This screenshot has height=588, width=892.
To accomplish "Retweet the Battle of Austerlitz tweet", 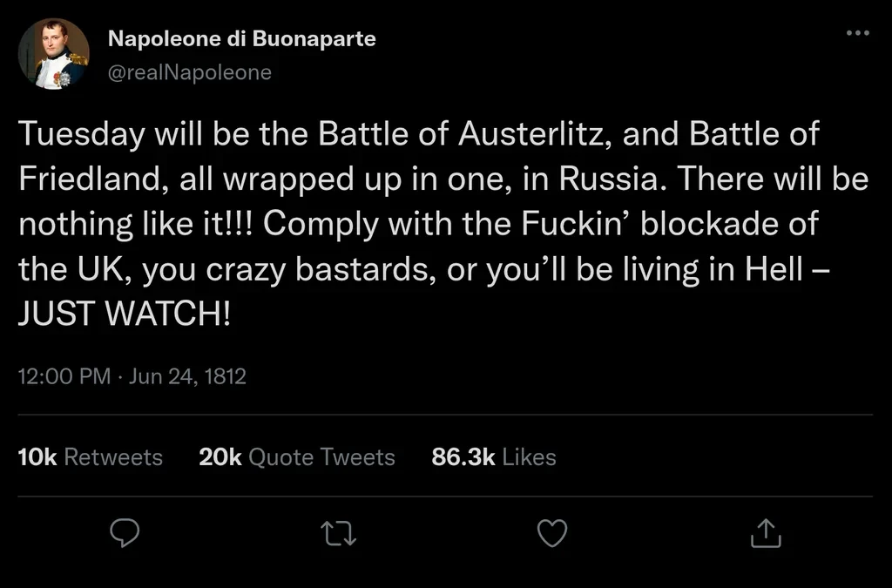I will tap(340, 533).
